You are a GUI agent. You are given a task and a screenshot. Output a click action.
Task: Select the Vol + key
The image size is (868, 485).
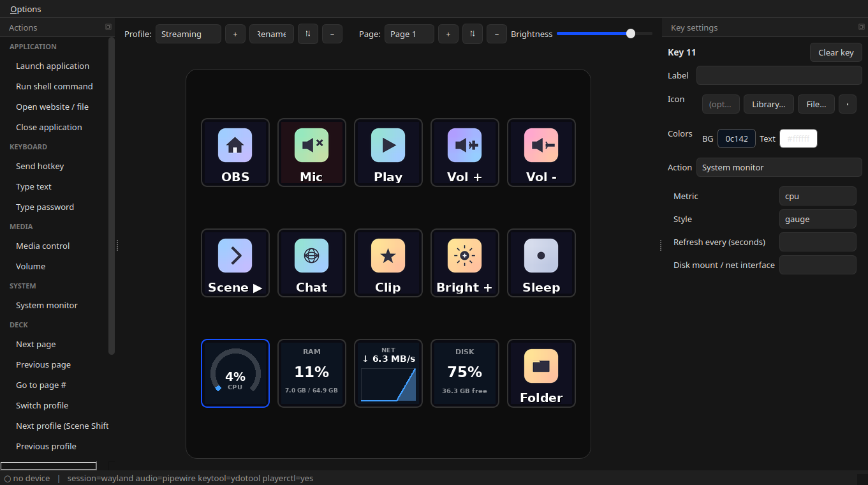coord(465,153)
